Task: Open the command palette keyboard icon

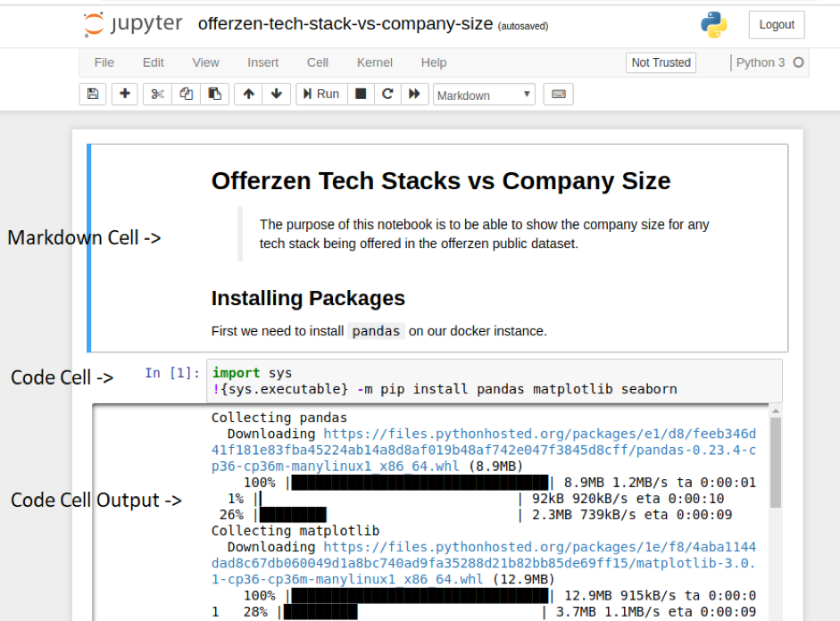Action: (x=558, y=95)
